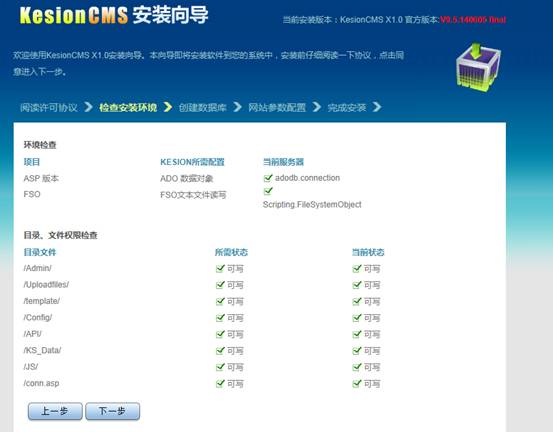This screenshot has width=553, height=432.
Task: Click the /template/ directory entry
Action: (x=42, y=301)
